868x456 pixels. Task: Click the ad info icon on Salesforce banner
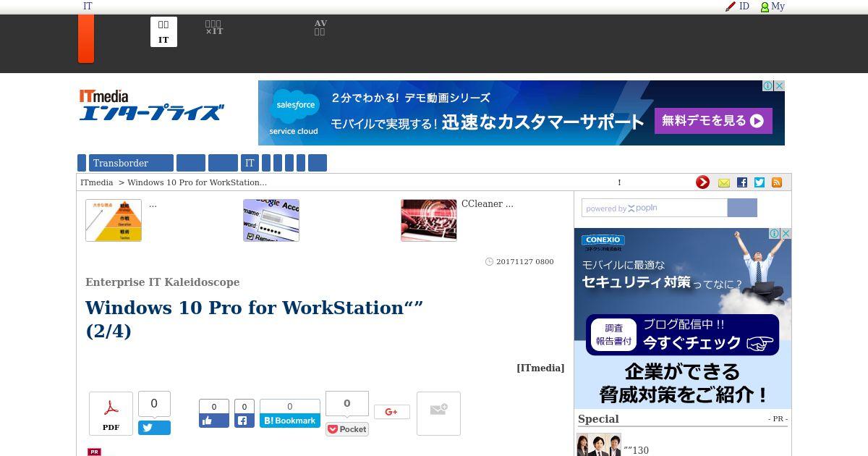coord(769,85)
